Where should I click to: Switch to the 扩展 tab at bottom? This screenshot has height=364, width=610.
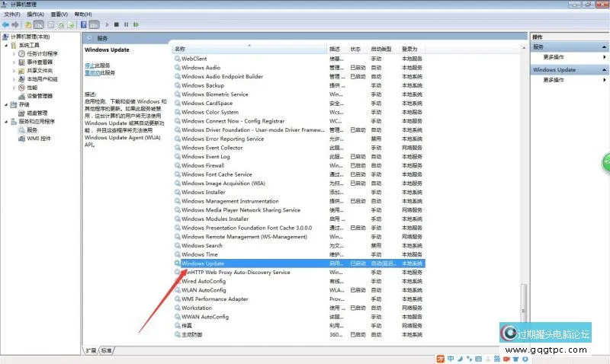point(91,350)
